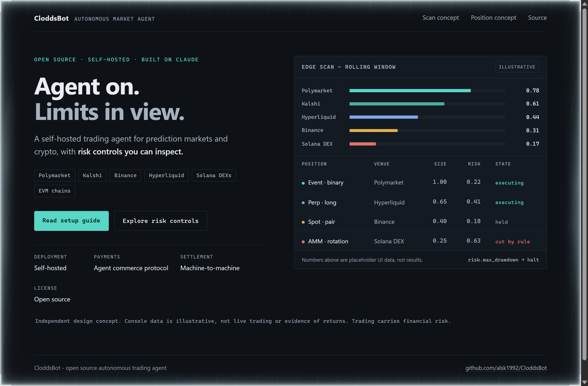588x386 pixels.
Task: Click the 'Machine-to-machine' settlement value
Action: tap(210, 268)
